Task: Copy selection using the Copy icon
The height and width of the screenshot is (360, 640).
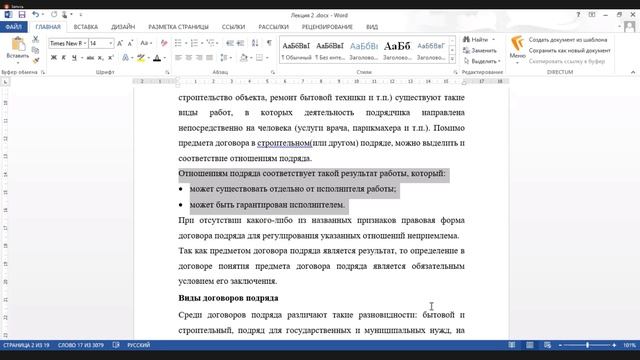Action: 36,50
